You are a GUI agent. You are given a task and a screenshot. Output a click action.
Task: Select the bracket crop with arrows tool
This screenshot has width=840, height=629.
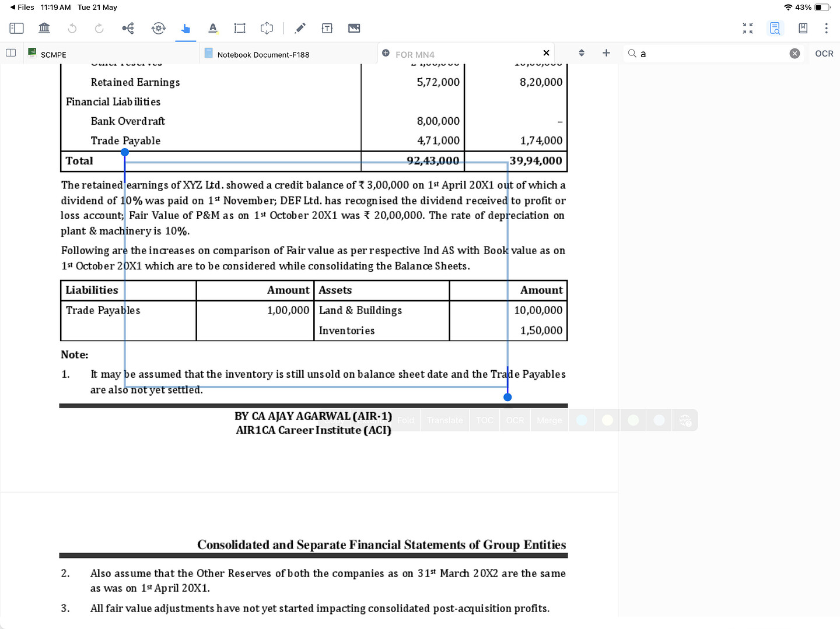pyautogui.click(x=267, y=28)
